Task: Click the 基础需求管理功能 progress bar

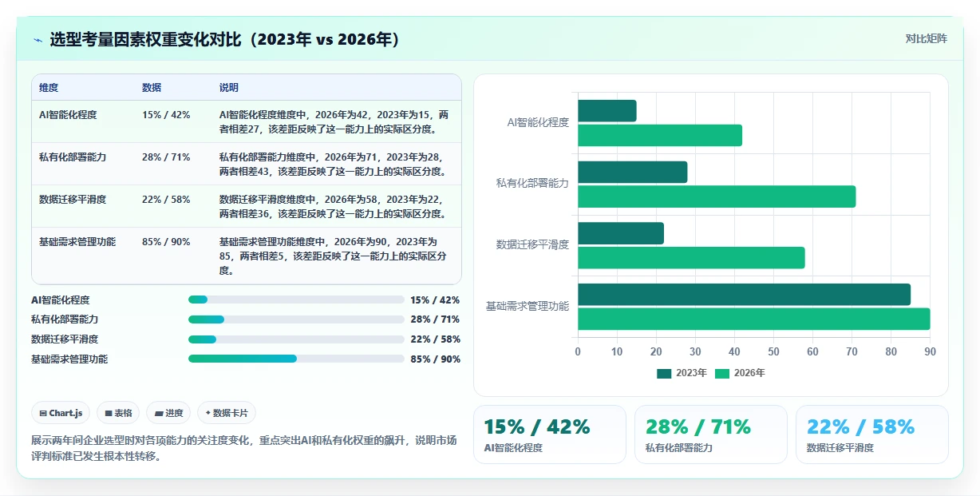Action: (296, 359)
